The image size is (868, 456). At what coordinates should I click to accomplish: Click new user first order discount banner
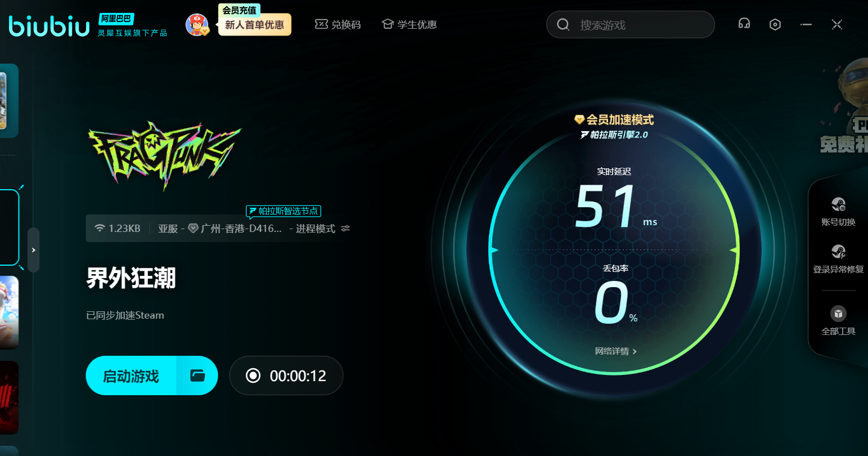(254, 25)
